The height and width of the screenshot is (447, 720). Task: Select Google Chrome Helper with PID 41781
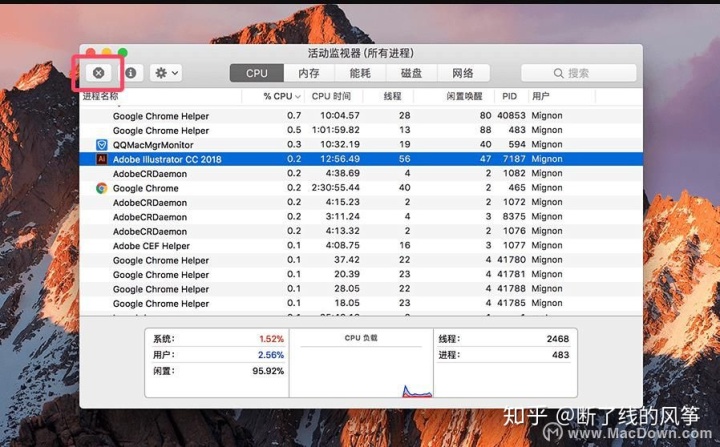[361, 274]
